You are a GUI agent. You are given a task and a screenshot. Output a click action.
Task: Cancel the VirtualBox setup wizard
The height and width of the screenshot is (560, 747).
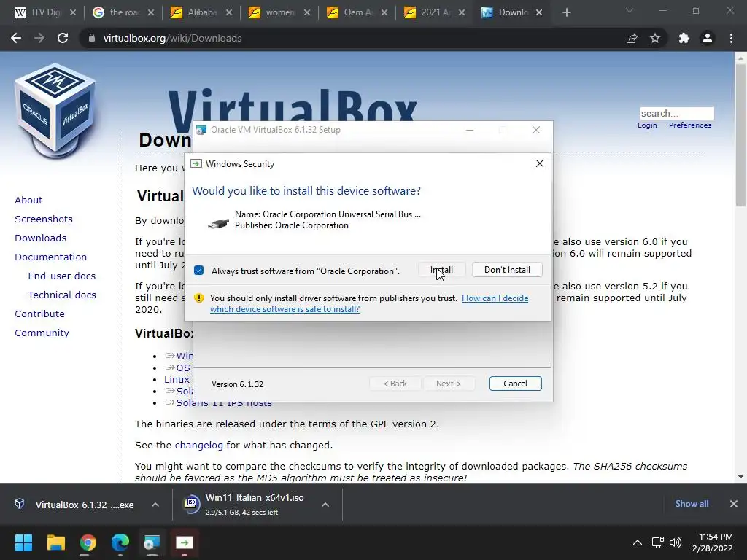(x=515, y=384)
